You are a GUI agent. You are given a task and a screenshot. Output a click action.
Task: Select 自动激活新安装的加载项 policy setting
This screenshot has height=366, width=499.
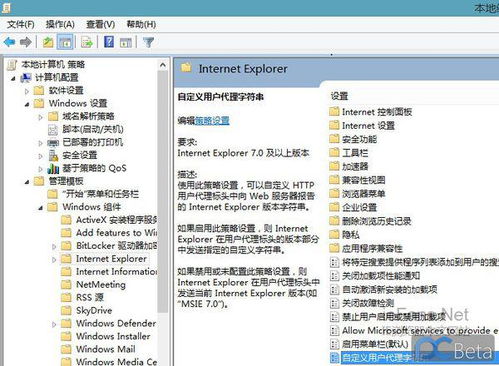pos(384,289)
